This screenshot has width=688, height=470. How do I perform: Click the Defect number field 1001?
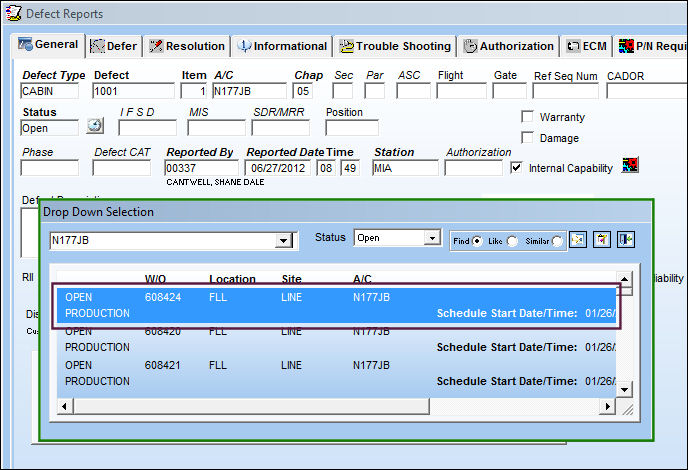133,91
